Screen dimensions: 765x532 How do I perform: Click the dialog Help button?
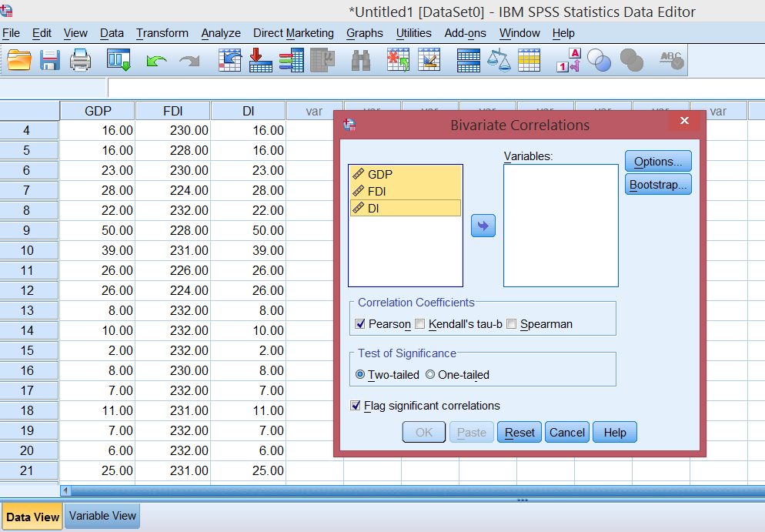[x=615, y=433]
